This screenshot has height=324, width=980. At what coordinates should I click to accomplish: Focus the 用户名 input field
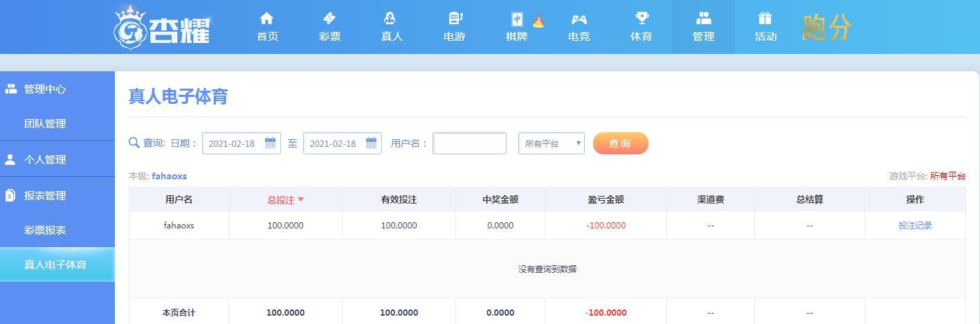point(469,143)
